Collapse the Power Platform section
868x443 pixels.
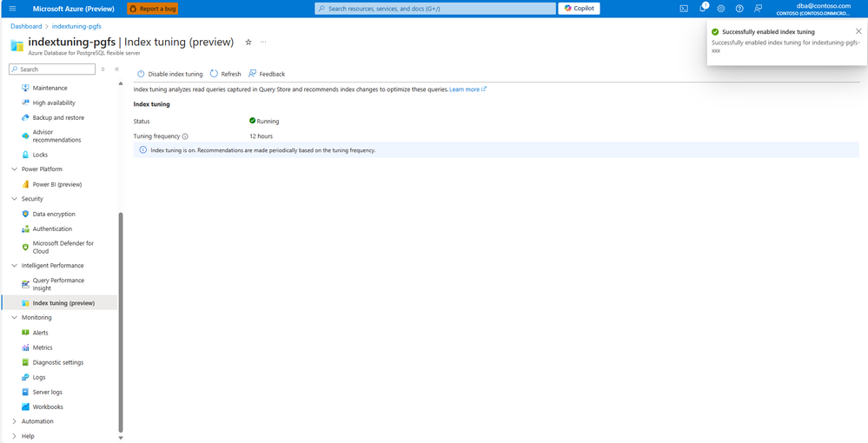click(15, 169)
